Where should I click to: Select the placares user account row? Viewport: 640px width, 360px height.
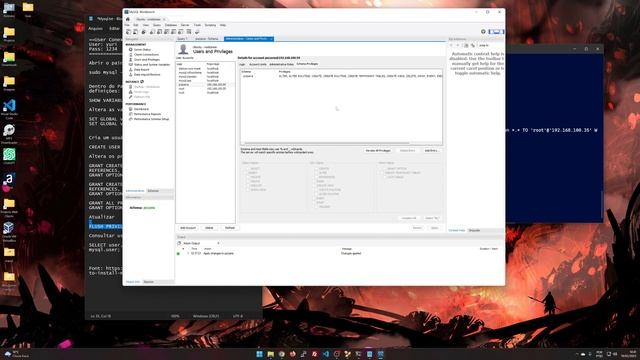pos(206,84)
